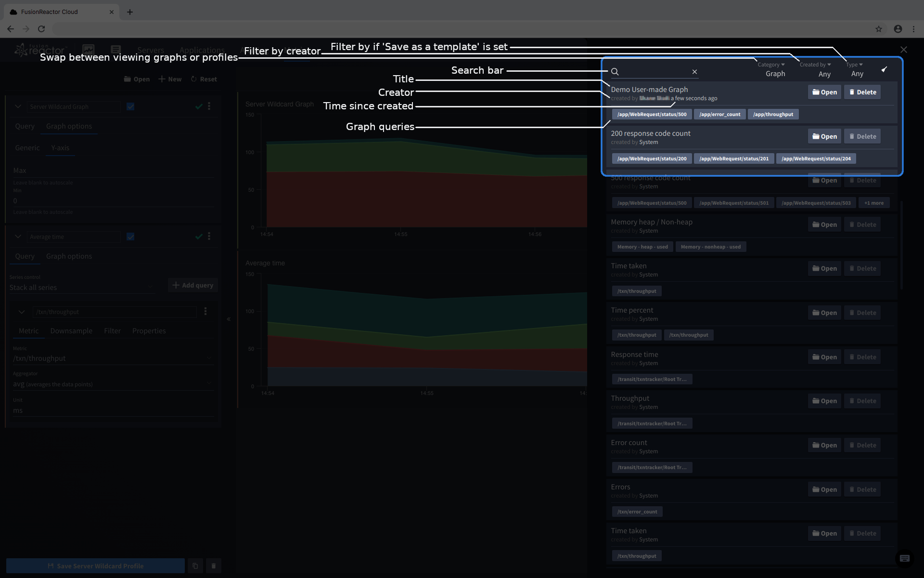Click Delete for 200 response code count
The width and height of the screenshot is (924, 578).
click(862, 136)
